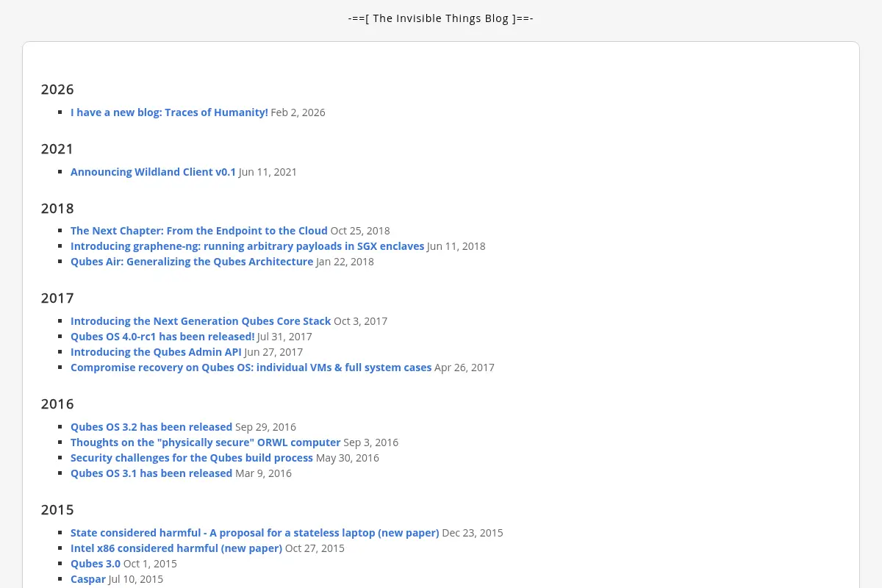Open the Introducing graphene-ng SGX post
This screenshot has width=882, height=588.
pyautogui.click(x=247, y=246)
